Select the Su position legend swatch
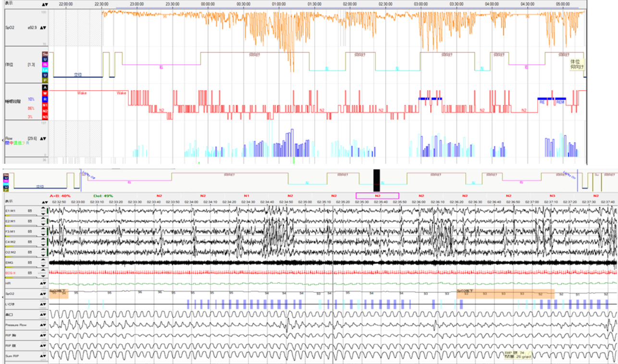Image resolution: width=618 pixels, height=364 pixels. click(45, 54)
